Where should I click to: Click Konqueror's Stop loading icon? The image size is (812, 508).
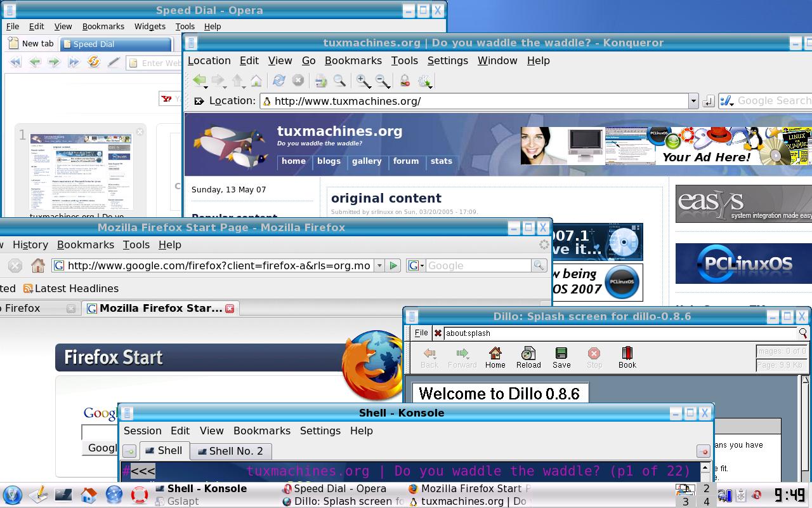[x=298, y=81]
